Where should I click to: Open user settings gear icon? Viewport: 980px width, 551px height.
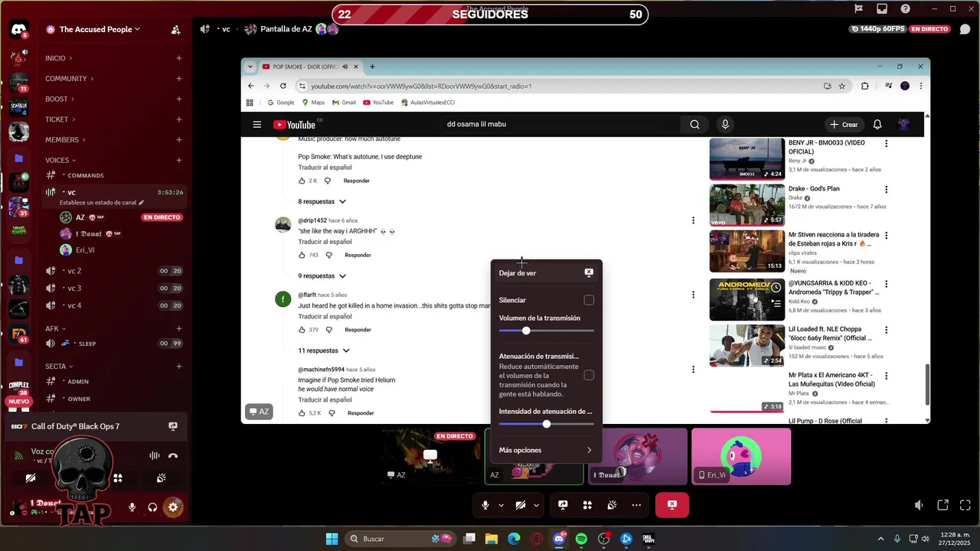tap(173, 507)
